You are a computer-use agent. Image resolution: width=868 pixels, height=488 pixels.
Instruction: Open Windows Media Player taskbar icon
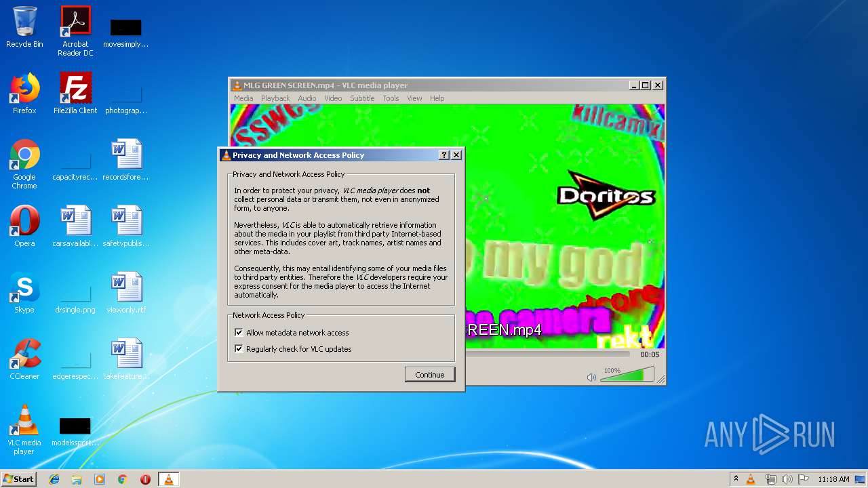point(100,479)
